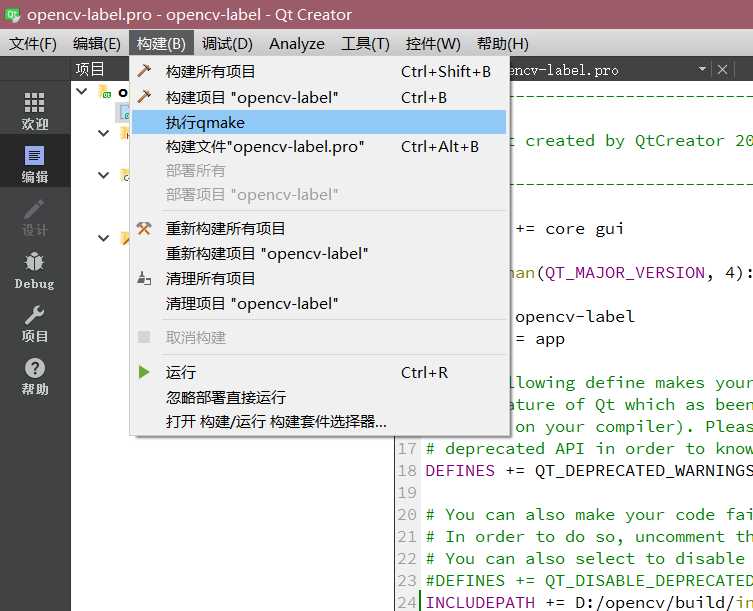
Task: Click line number 20 in the gutter
Action: 407,514
